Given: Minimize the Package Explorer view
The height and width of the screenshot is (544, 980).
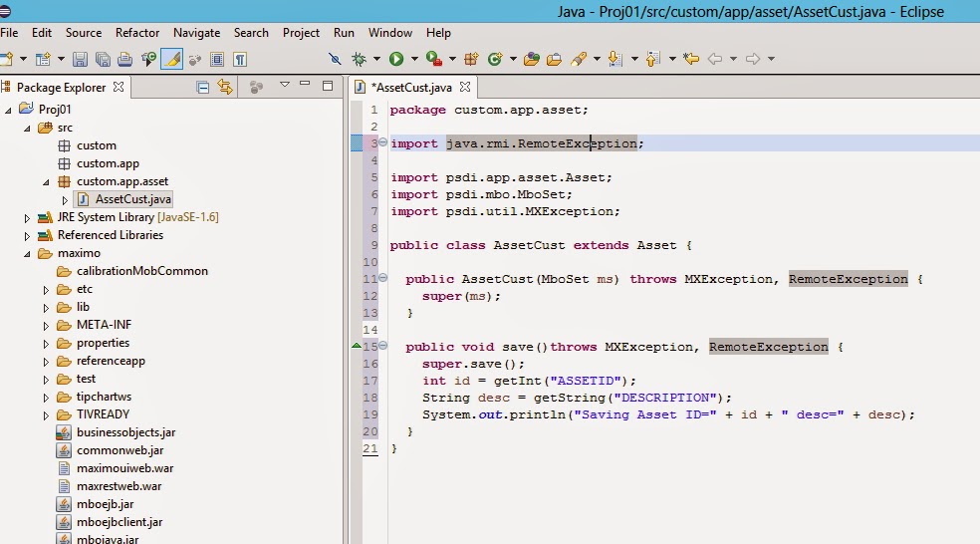Looking at the screenshot, I should pos(305,84).
